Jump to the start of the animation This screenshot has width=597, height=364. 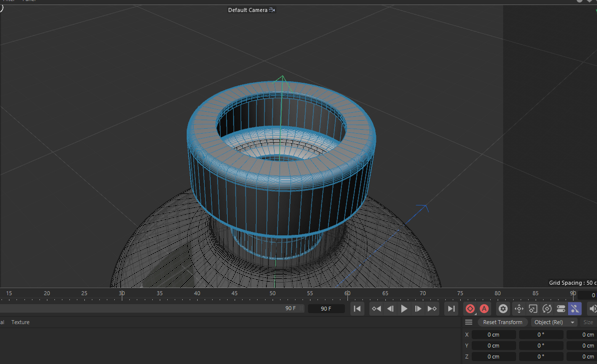click(357, 309)
